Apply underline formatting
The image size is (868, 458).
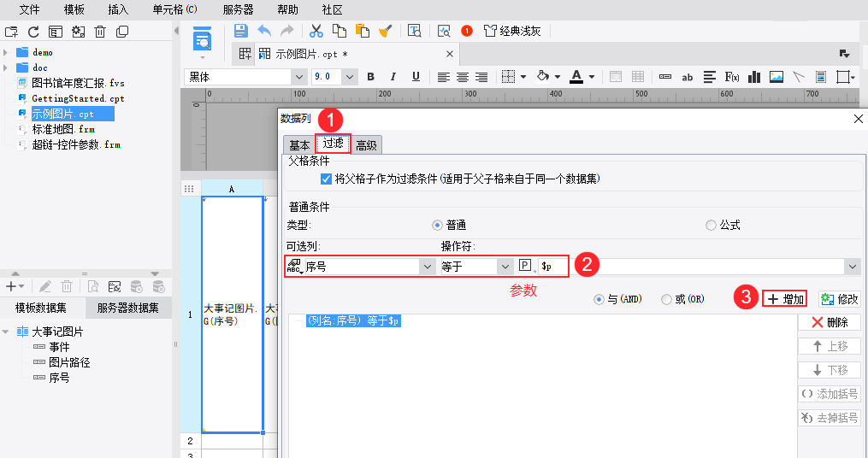pos(416,77)
